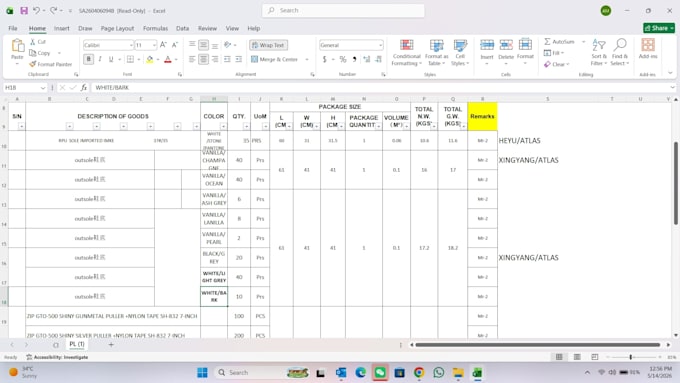The height and width of the screenshot is (383, 680).
Task: Click the Fill button
Action: 553,53
